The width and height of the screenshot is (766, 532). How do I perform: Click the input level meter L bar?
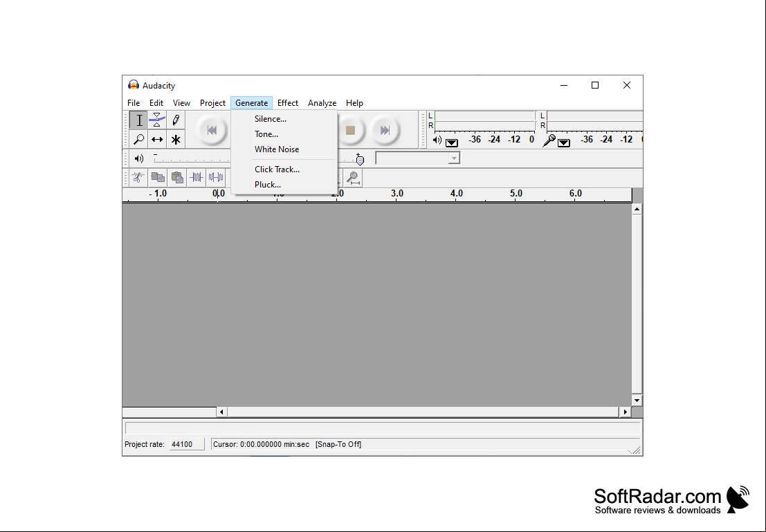pos(594,116)
